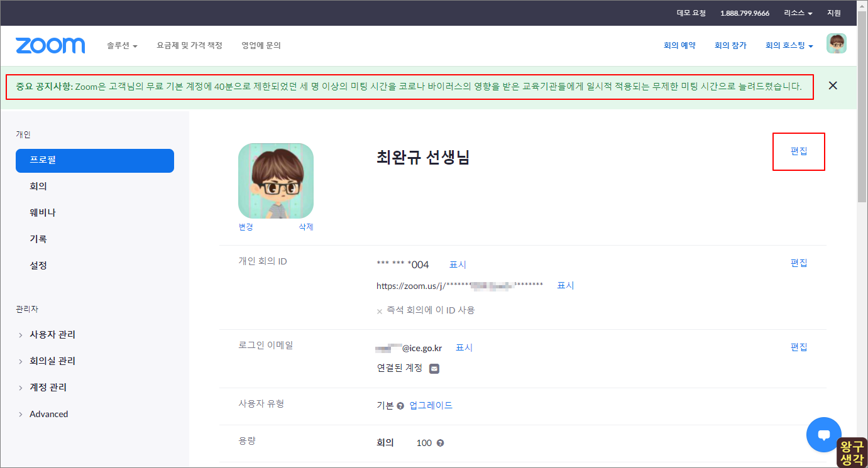Click 편집 next to the profile name
Viewport: 868px width, 468px height.
click(x=799, y=151)
